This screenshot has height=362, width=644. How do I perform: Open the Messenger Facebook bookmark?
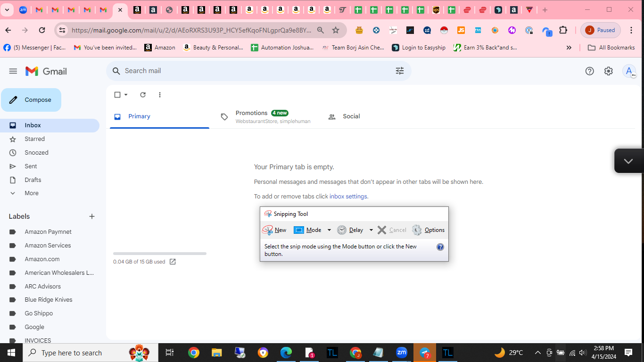35,48
